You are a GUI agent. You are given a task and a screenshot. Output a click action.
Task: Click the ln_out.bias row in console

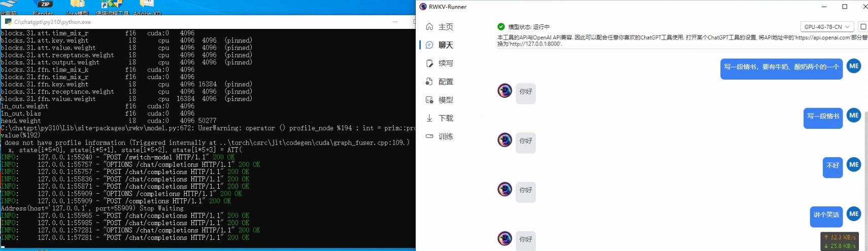(x=97, y=114)
